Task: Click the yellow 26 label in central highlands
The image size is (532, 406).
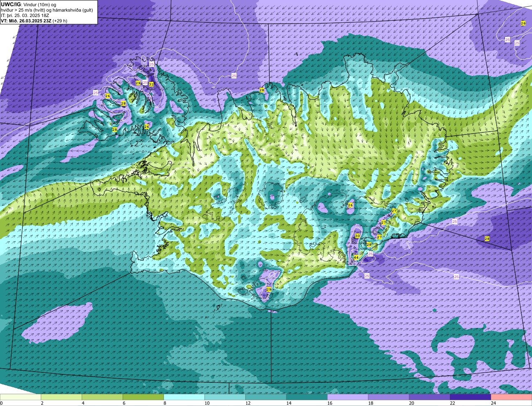Action: [x=350, y=205]
